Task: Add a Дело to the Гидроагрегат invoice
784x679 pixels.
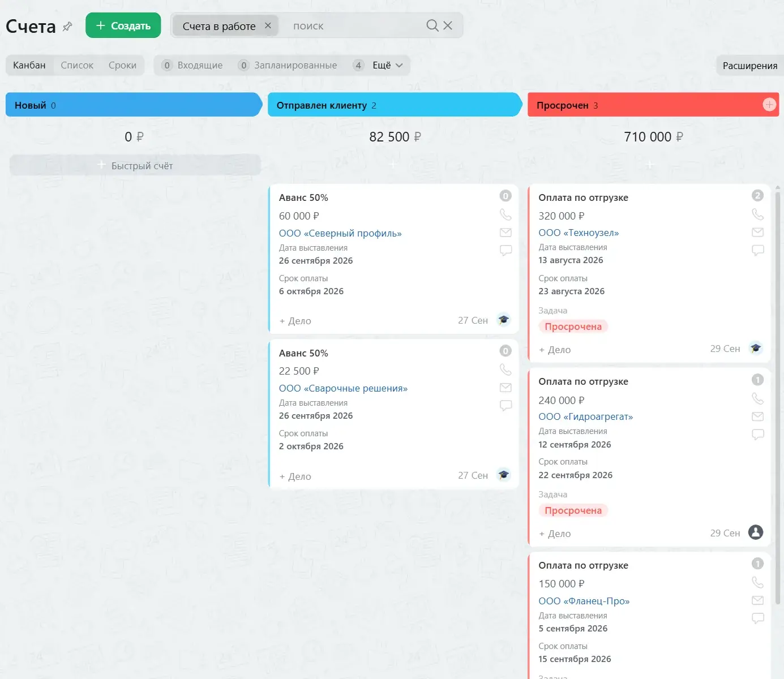Action: (x=555, y=534)
